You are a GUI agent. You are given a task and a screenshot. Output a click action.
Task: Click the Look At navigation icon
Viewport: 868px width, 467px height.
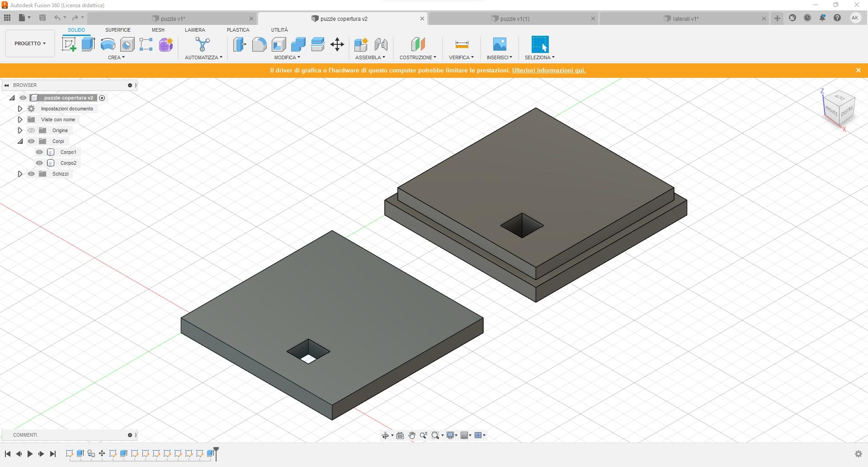pos(400,435)
